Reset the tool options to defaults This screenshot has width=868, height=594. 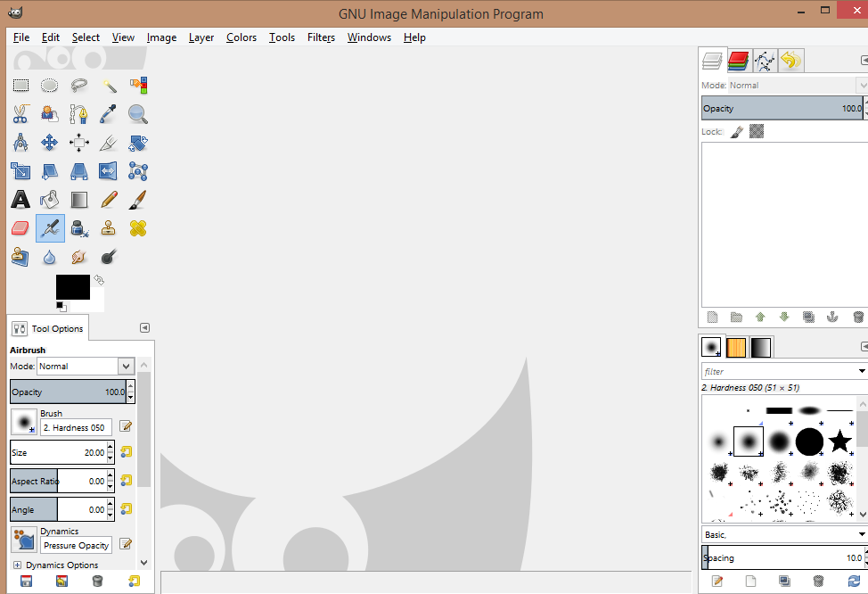tap(135, 580)
